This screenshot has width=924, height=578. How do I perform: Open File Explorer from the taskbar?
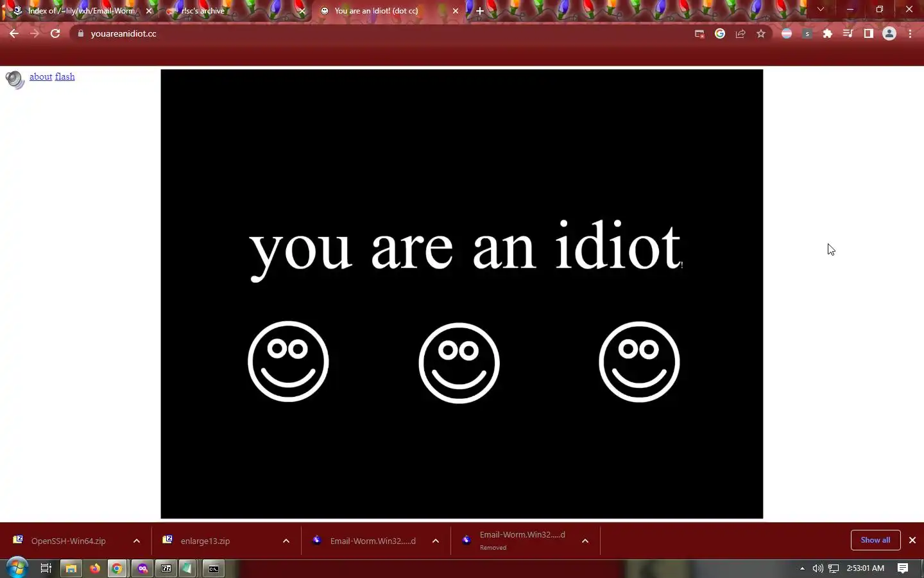(71, 568)
